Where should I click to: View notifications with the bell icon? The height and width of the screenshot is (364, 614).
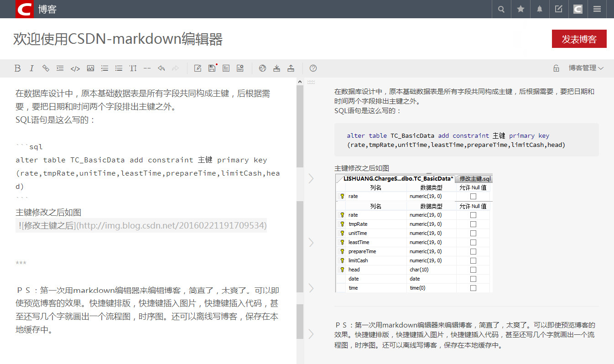pos(540,9)
